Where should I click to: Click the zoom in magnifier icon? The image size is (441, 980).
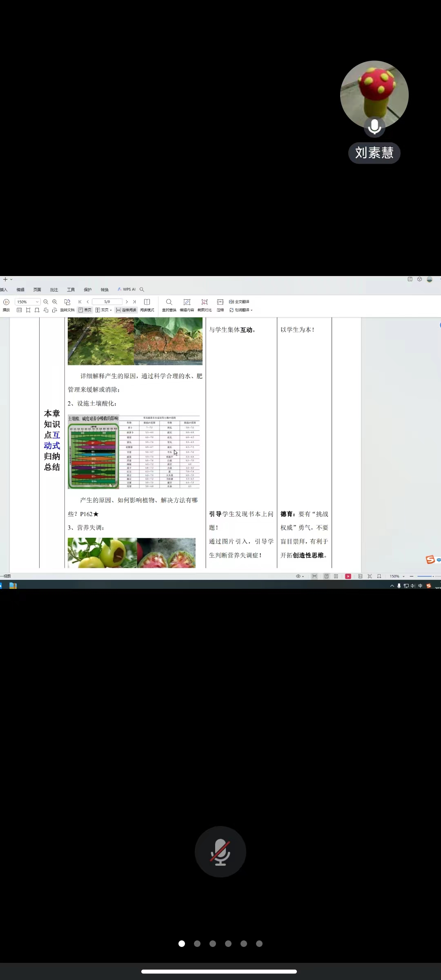55,302
